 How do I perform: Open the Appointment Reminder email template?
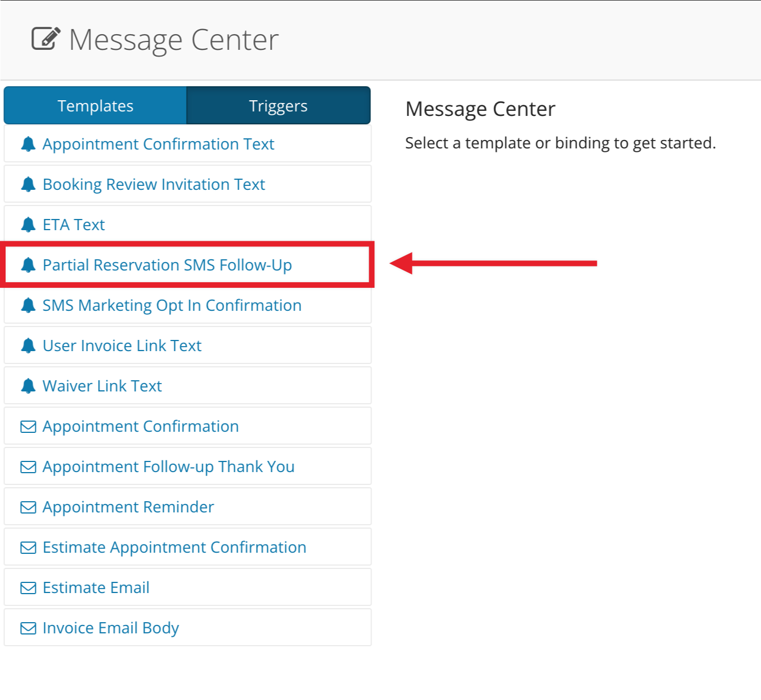pyautogui.click(x=188, y=506)
